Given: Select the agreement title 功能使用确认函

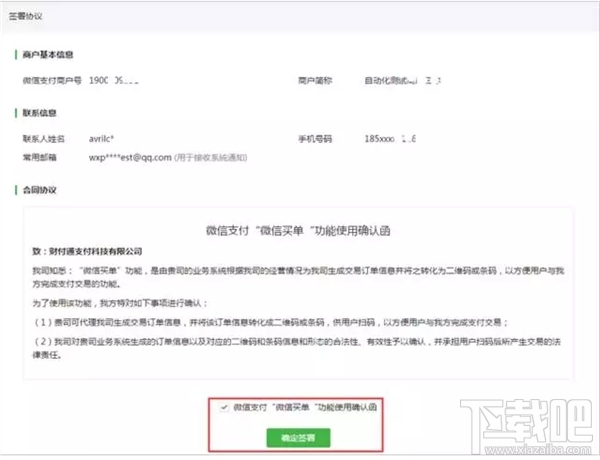Looking at the screenshot, I should (298, 231).
